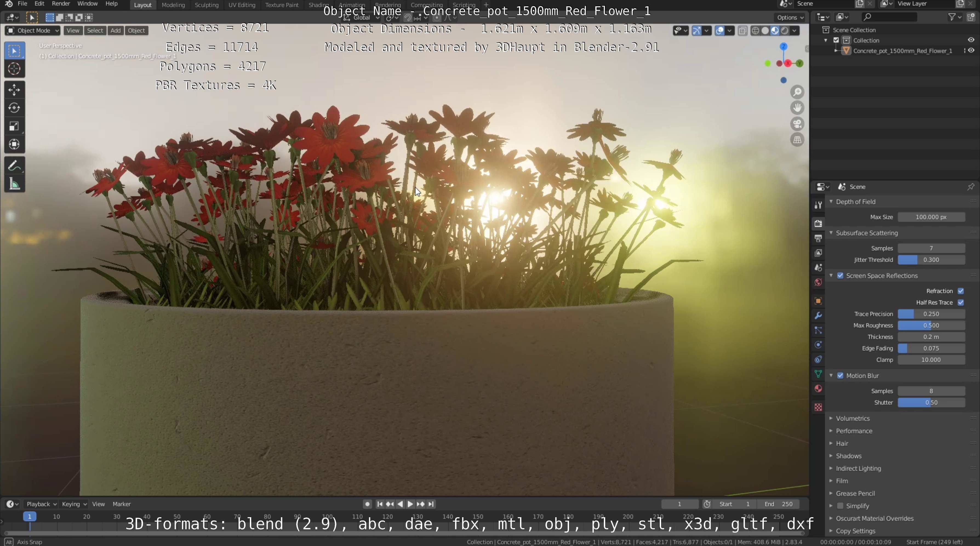Adjust the Jitter Threshold slider

pyautogui.click(x=931, y=260)
